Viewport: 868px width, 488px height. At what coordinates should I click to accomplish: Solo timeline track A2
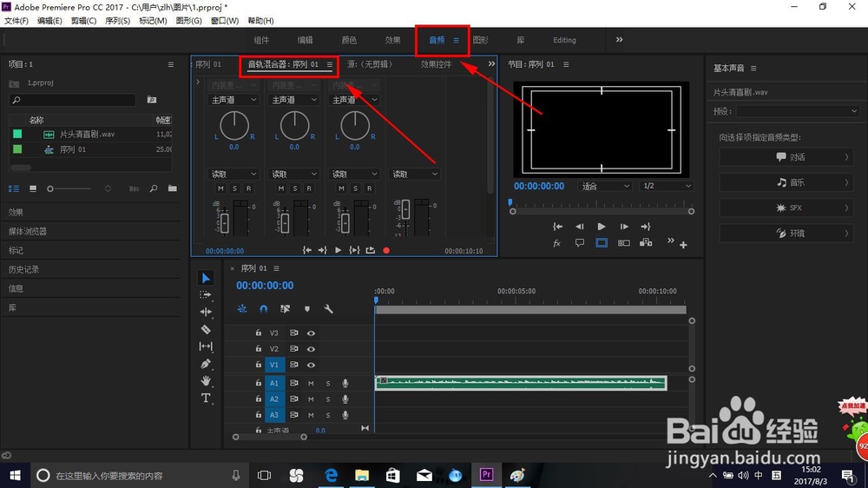coord(328,399)
